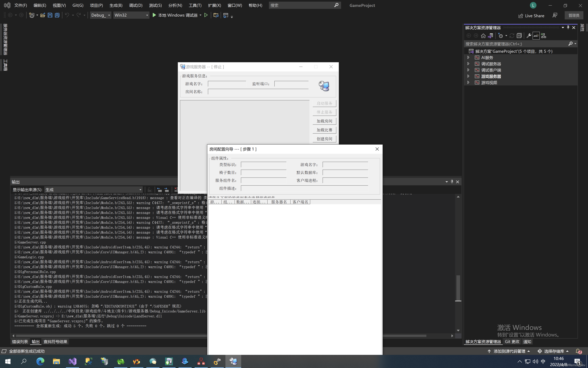Open the 生成(B) menu
Viewport: 588px width, 368px height.
116,5
